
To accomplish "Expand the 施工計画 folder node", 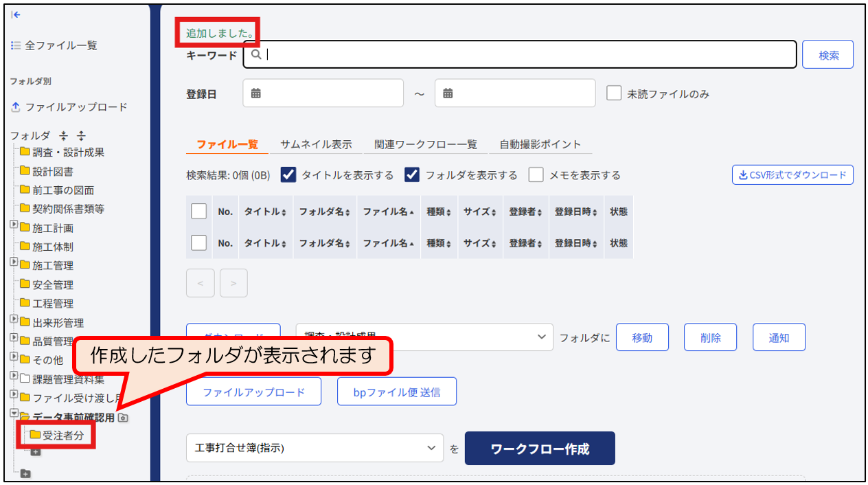I will click(x=14, y=224).
